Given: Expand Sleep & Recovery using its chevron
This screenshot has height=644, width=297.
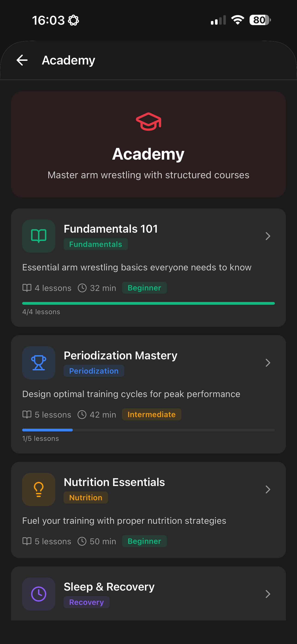Looking at the screenshot, I should pos(268,594).
